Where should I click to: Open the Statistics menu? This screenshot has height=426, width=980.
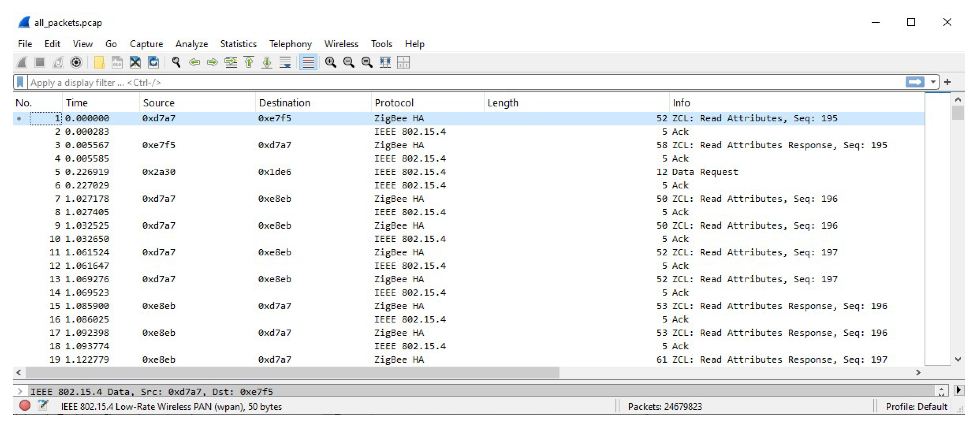[x=238, y=44]
